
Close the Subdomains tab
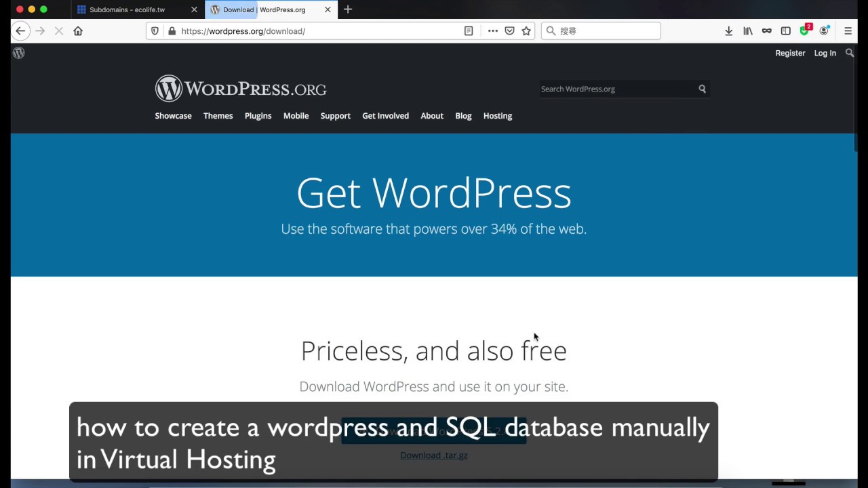tap(194, 9)
